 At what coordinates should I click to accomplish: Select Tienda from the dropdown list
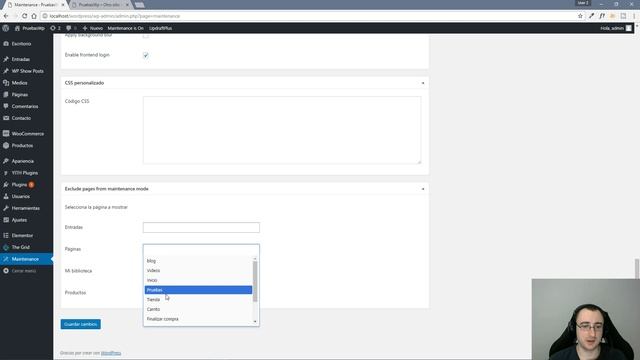click(x=198, y=300)
